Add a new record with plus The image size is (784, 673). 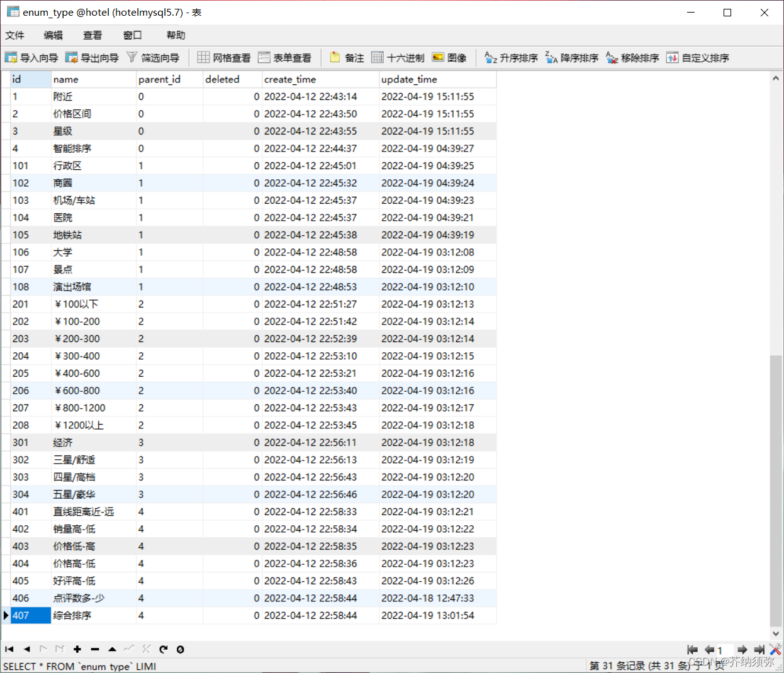point(77,649)
